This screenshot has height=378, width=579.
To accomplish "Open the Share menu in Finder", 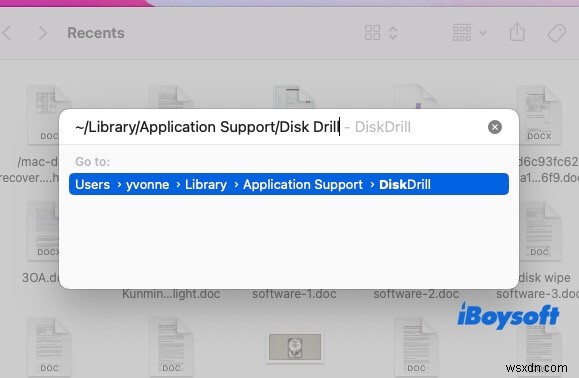I will [x=517, y=32].
